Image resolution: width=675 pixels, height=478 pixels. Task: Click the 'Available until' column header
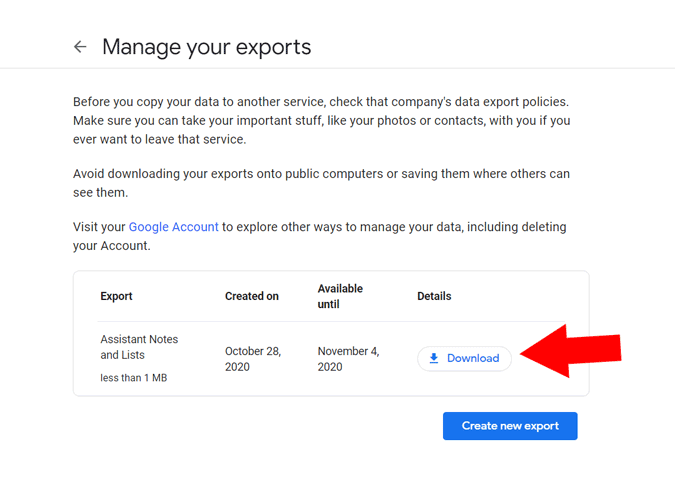340,296
